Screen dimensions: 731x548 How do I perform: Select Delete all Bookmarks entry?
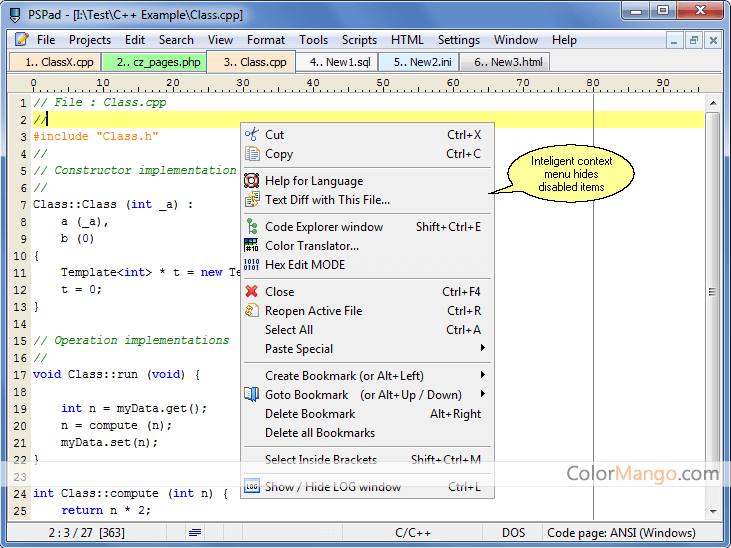click(320, 433)
